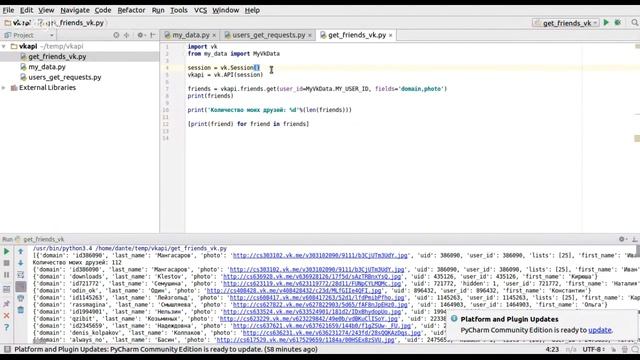The width and height of the screenshot is (640, 360).
Task: Open first photo link for id386090
Action: pos(320,256)
